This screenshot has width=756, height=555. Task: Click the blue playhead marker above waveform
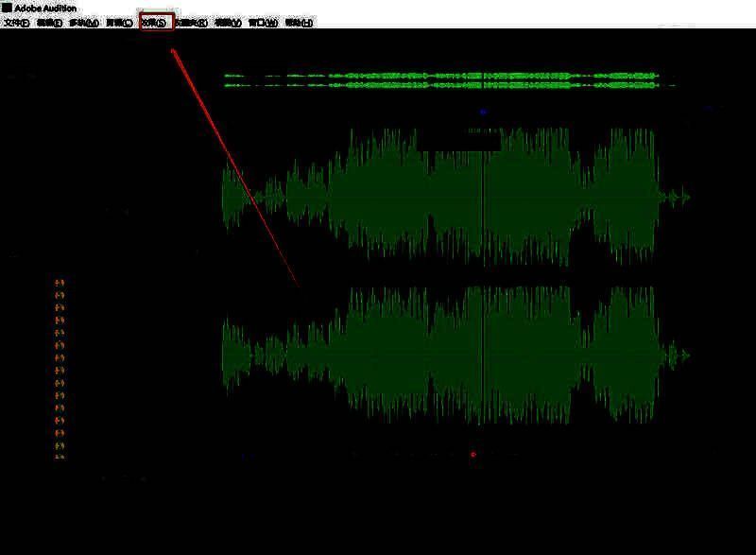[483, 112]
